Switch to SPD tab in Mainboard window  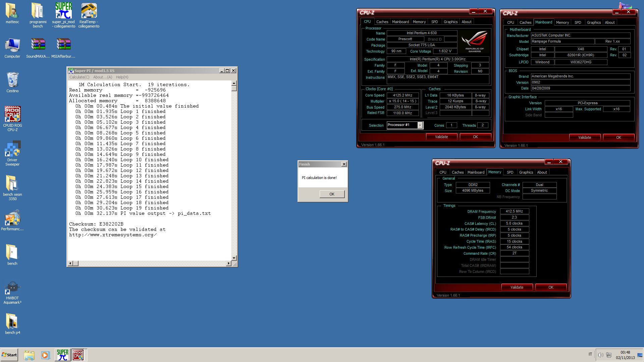coord(578,22)
